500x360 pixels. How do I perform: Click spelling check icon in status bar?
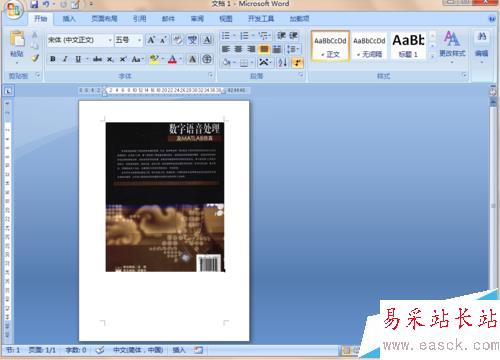[100, 350]
